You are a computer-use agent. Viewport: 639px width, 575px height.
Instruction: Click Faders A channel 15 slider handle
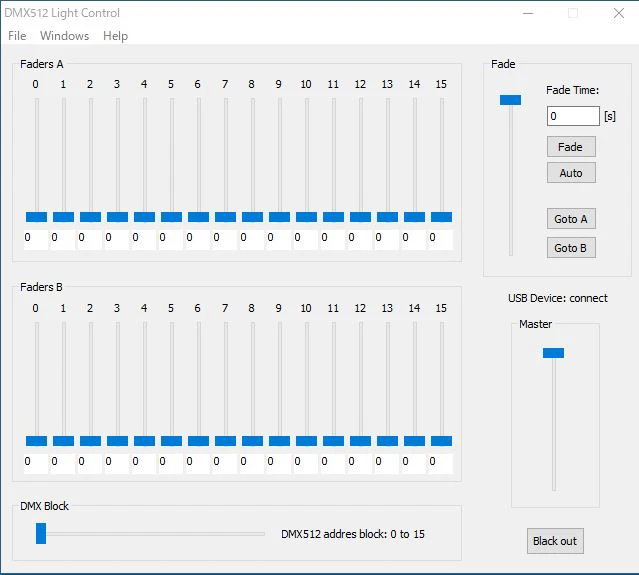[441, 217]
